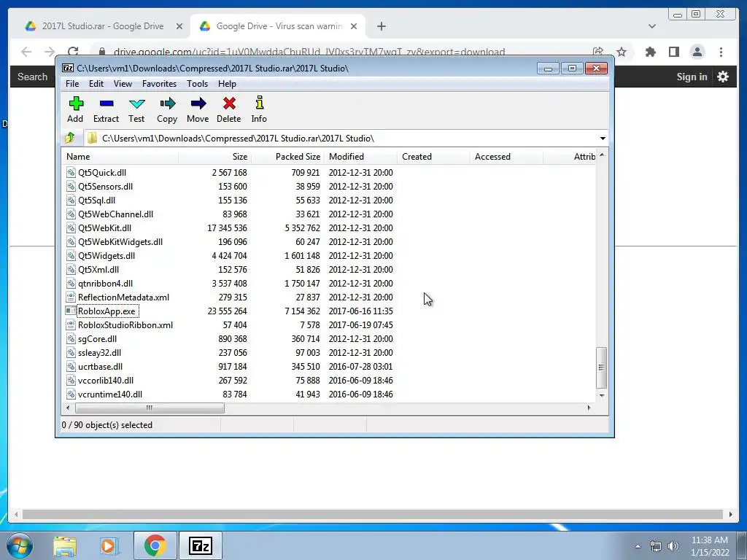Switch to 2017L Studio.rar Drive tab
This screenshot has width=747, height=560.
pyautogui.click(x=102, y=26)
